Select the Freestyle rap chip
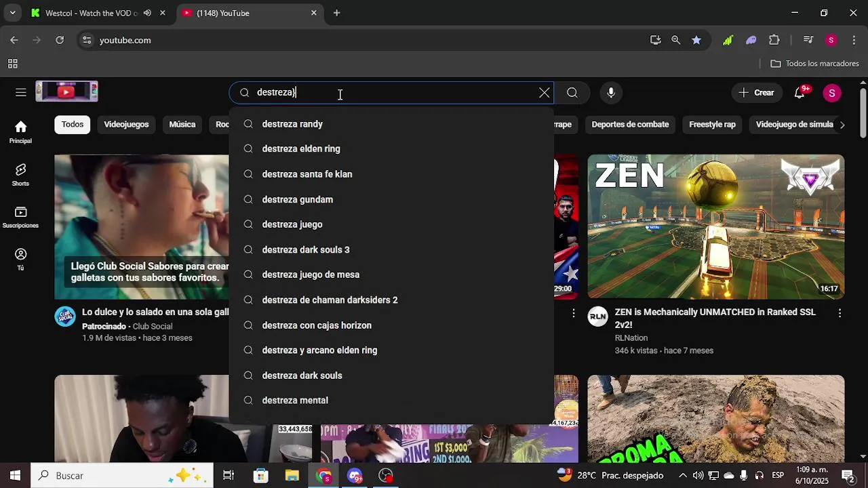The width and height of the screenshot is (868, 488). (x=712, y=125)
